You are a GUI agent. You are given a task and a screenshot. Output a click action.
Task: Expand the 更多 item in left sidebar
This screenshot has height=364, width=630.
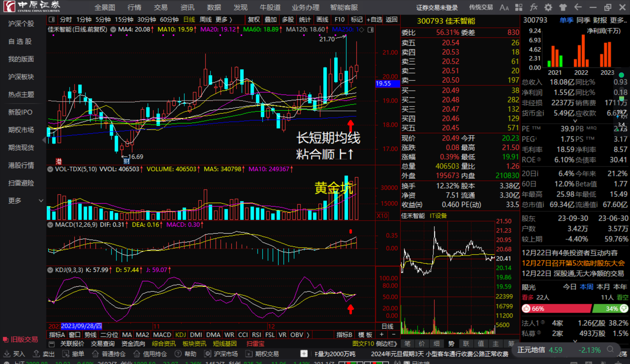coord(14,200)
